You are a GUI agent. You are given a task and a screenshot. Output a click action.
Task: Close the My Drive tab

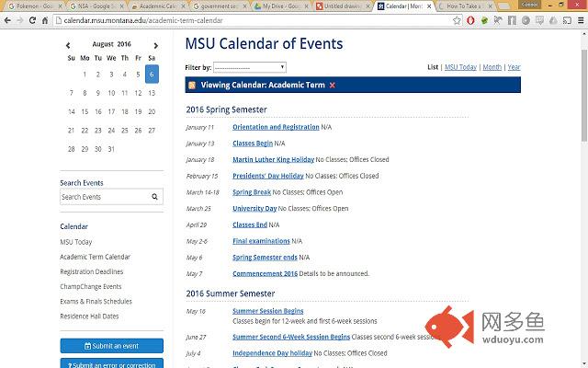306,6
